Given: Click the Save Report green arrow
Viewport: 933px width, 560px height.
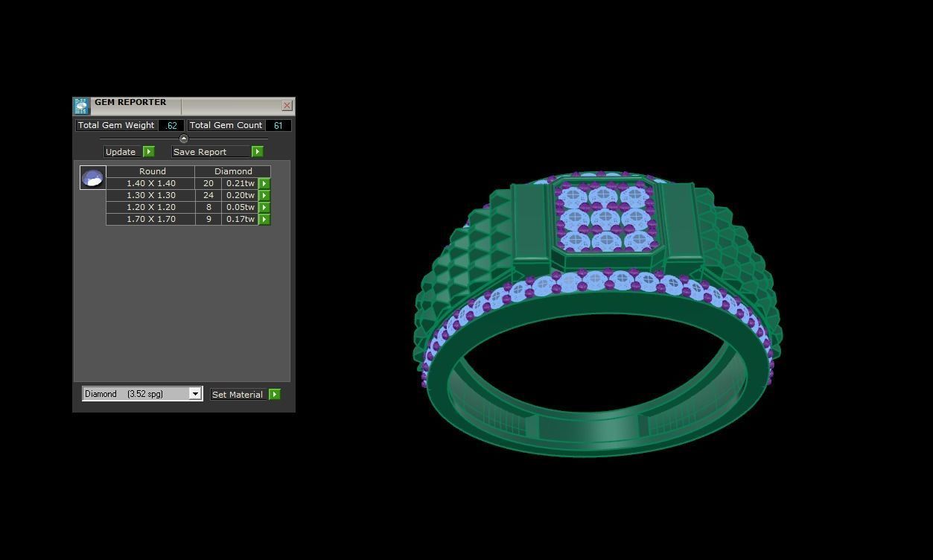Looking at the screenshot, I should point(257,151).
